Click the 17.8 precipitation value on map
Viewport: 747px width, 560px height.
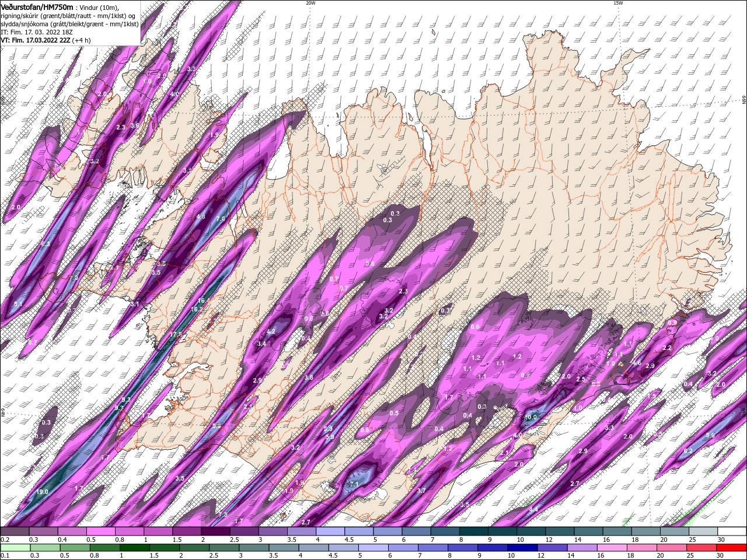tap(176, 334)
